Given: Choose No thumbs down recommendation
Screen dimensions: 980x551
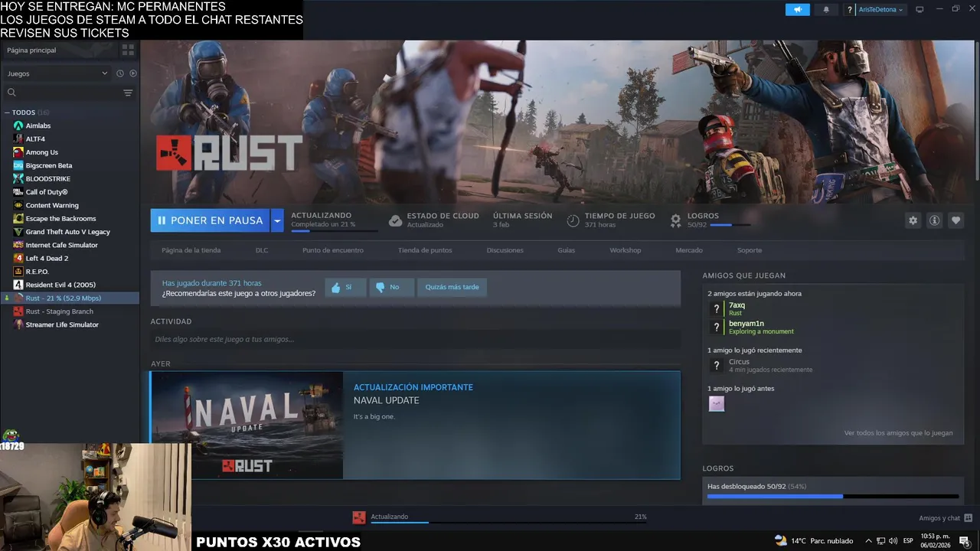Looking at the screenshot, I should point(391,287).
